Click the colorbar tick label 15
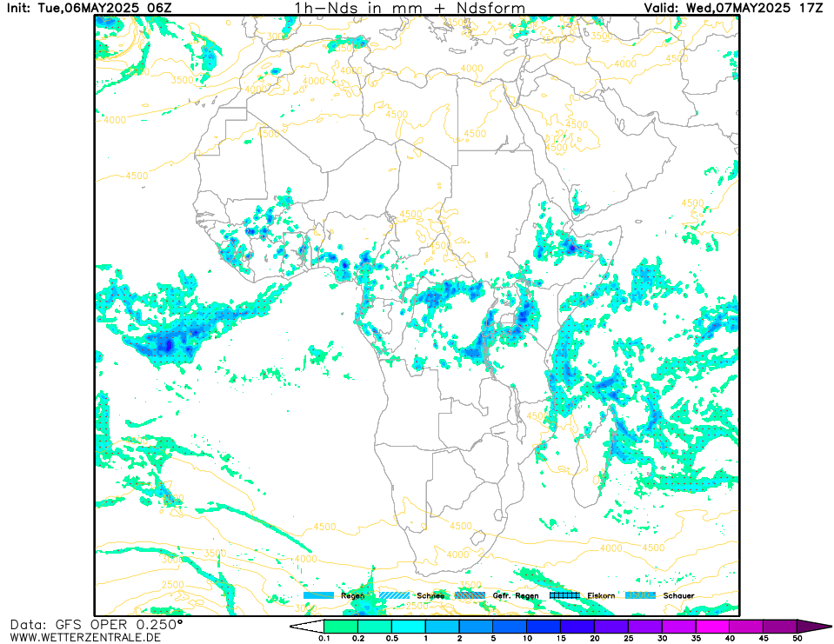This screenshot has width=834, height=644. coord(561,638)
